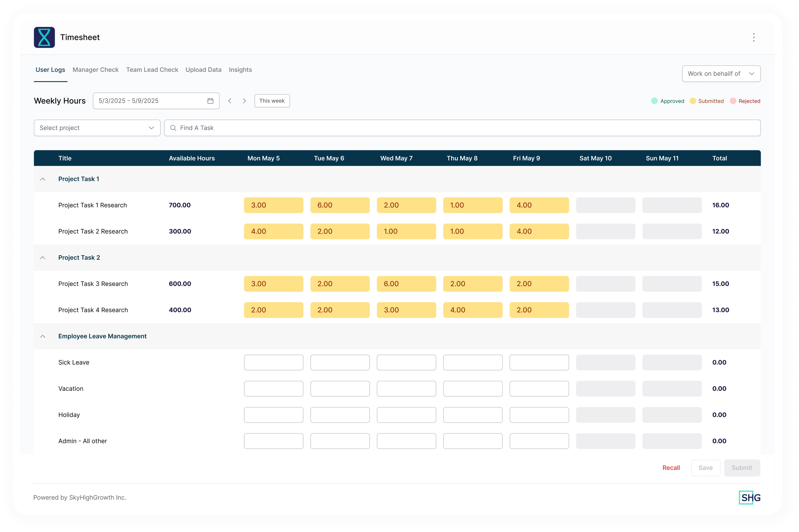This screenshot has width=799, height=532.
Task: Go to previous week arrow
Action: click(x=230, y=101)
